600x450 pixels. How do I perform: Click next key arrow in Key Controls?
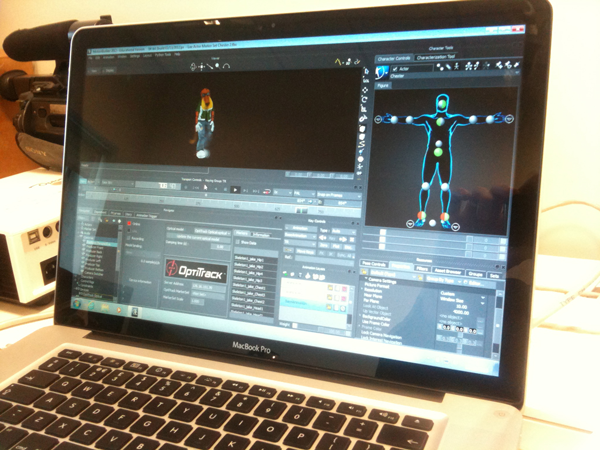click(x=343, y=239)
